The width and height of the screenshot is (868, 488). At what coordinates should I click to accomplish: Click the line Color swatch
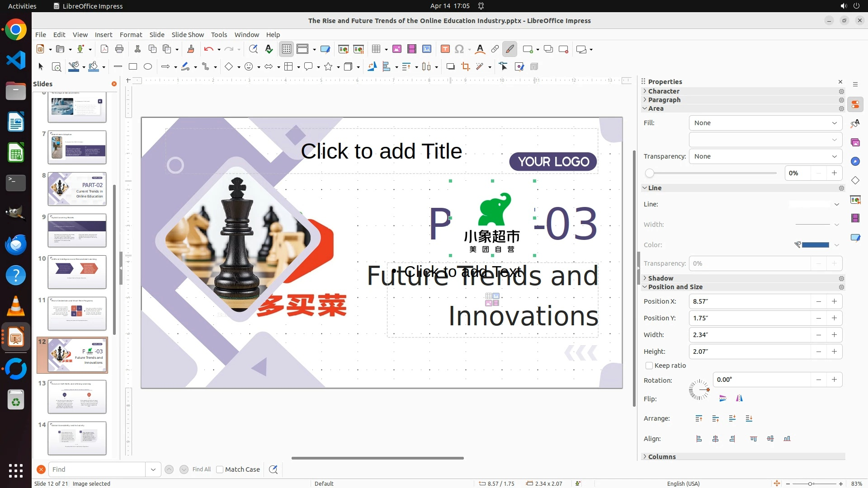click(815, 245)
